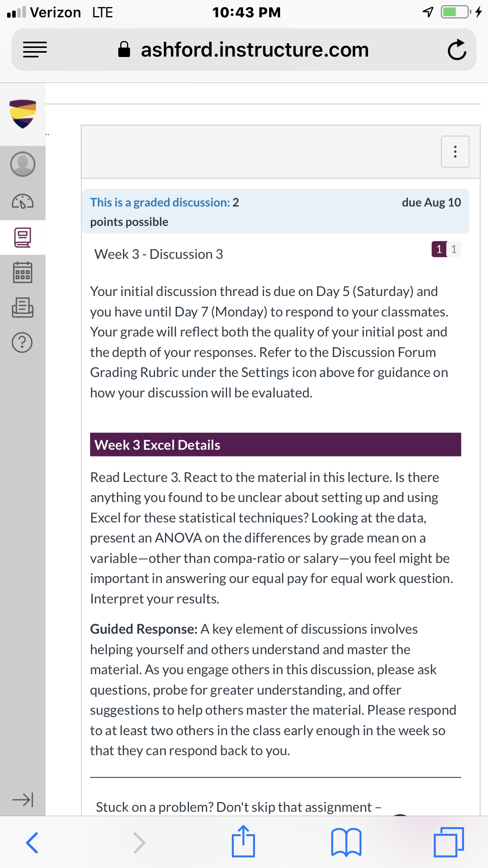Go back with Safari back arrow
Screen dimensions: 488x868
tap(32, 842)
